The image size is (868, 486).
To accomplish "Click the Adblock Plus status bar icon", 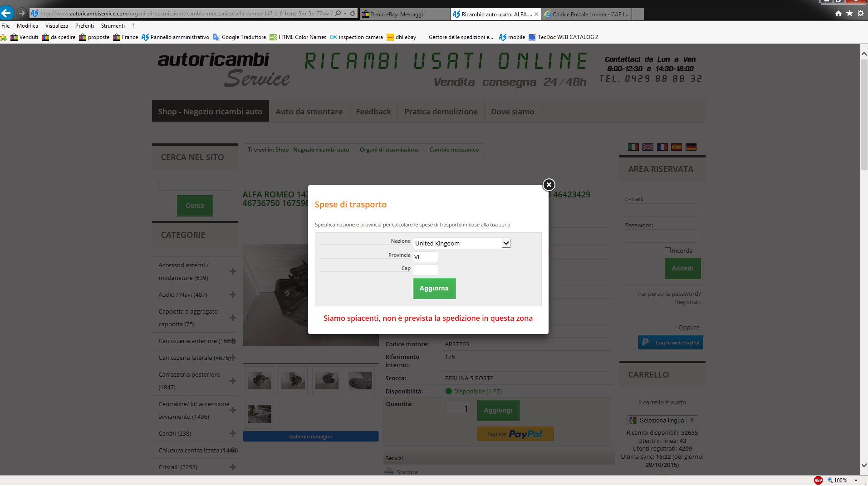I will [x=818, y=481].
